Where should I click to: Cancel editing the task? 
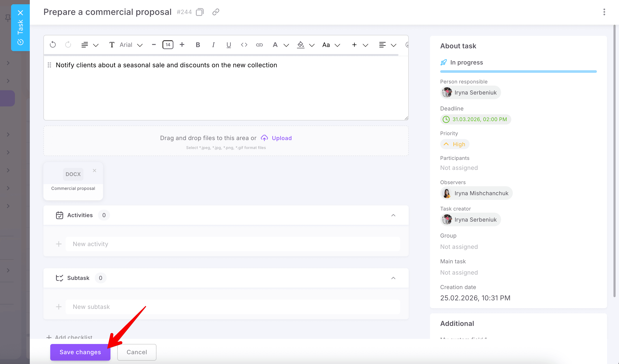click(x=137, y=352)
